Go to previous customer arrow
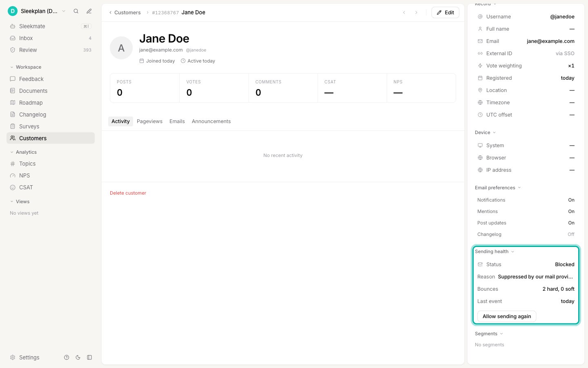 (x=404, y=13)
